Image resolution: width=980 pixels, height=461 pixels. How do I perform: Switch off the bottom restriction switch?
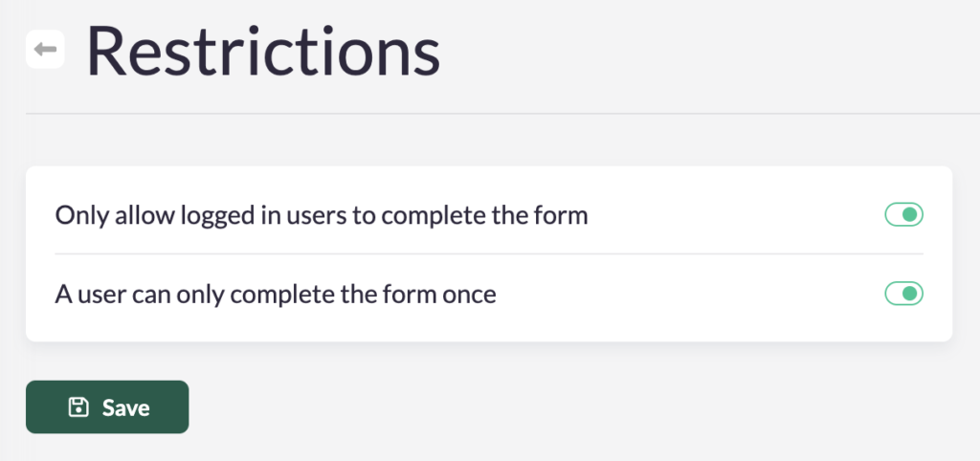pos(903,294)
